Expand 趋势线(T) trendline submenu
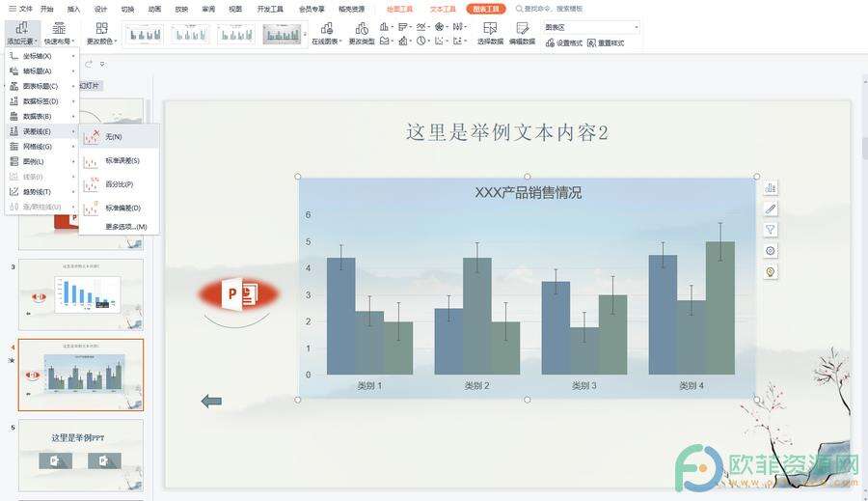Image resolution: width=868 pixels, height=501 pixels. pyautogui.click(x=42, y=192)
